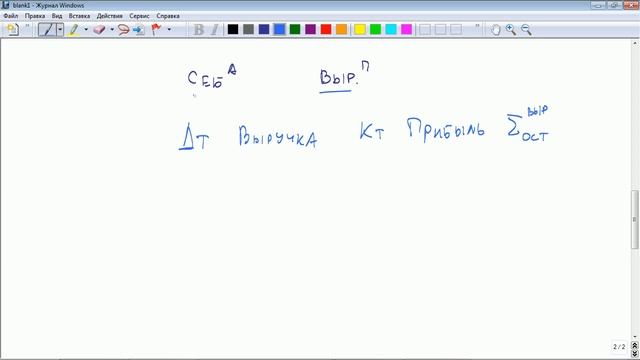Choose the black pen color
Screen dimensions: 640x360
coord(233,29)
